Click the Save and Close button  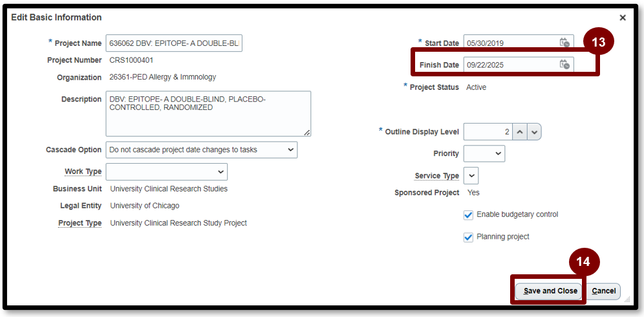point(549,290)
